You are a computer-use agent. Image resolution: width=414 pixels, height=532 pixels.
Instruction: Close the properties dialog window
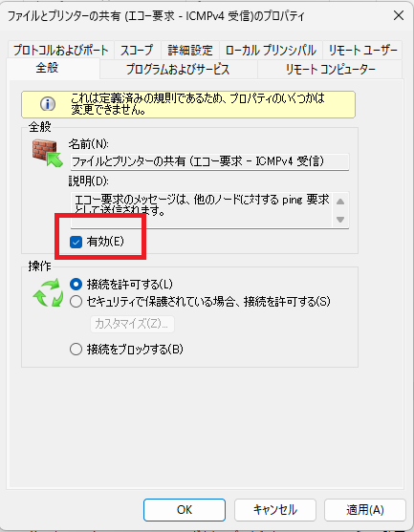399,15
